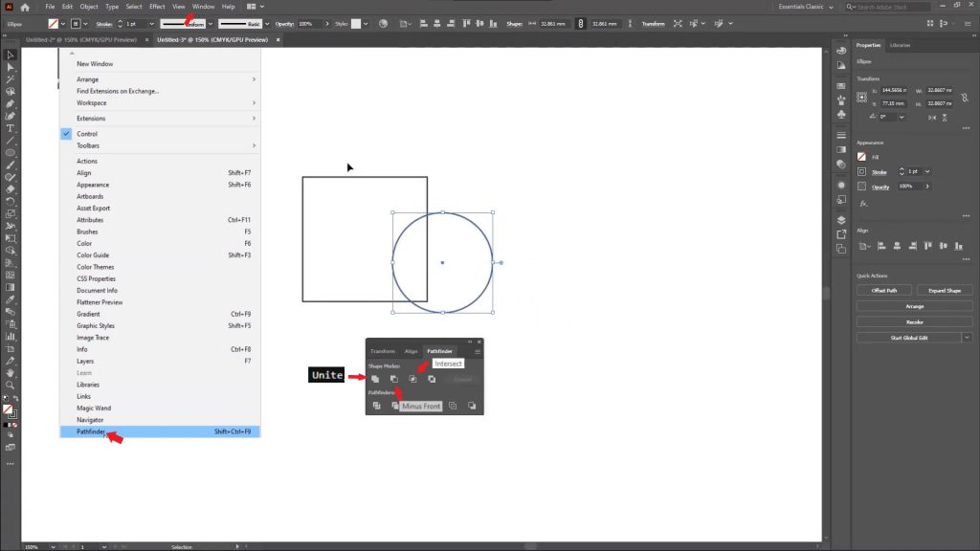Click the Exclude shape mode icon
The image size is (980, 551).
(432, 379)
